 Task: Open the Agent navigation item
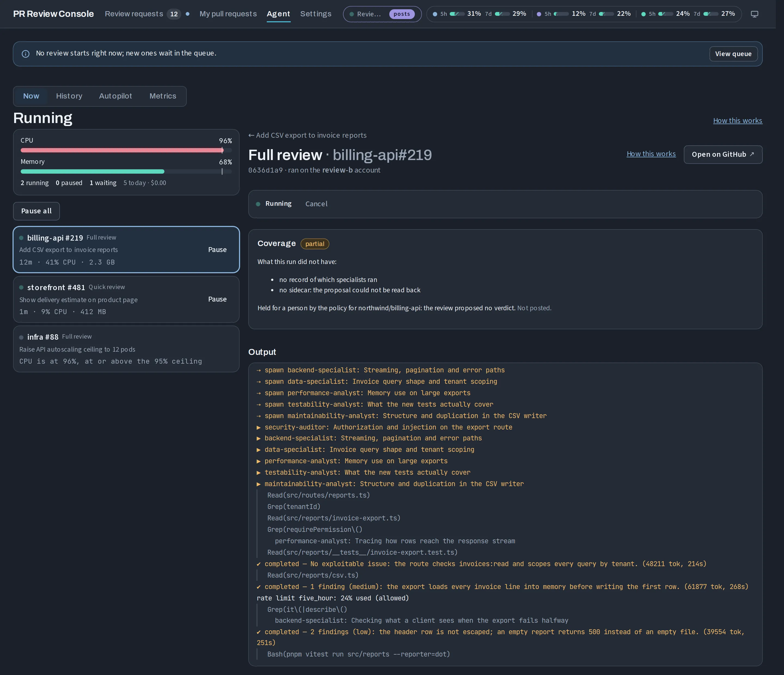[278, 14]
